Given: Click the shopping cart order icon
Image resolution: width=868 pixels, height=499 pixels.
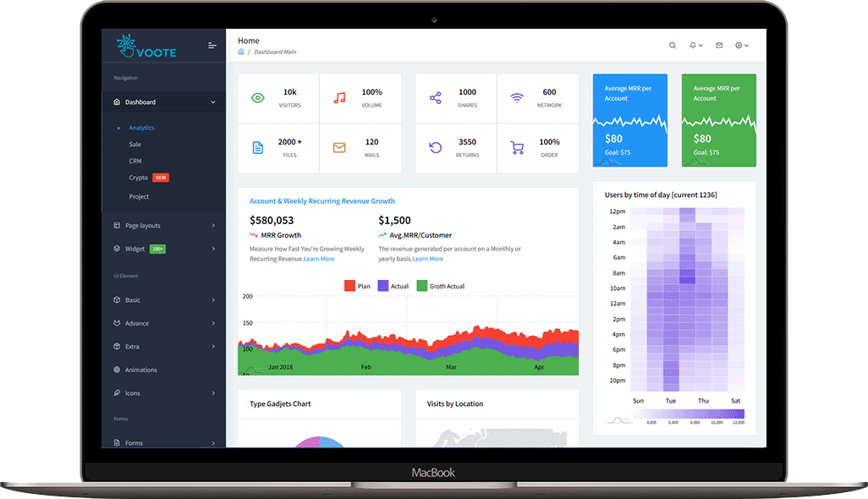Looking at the screenshot, I should tap(517, 148).
